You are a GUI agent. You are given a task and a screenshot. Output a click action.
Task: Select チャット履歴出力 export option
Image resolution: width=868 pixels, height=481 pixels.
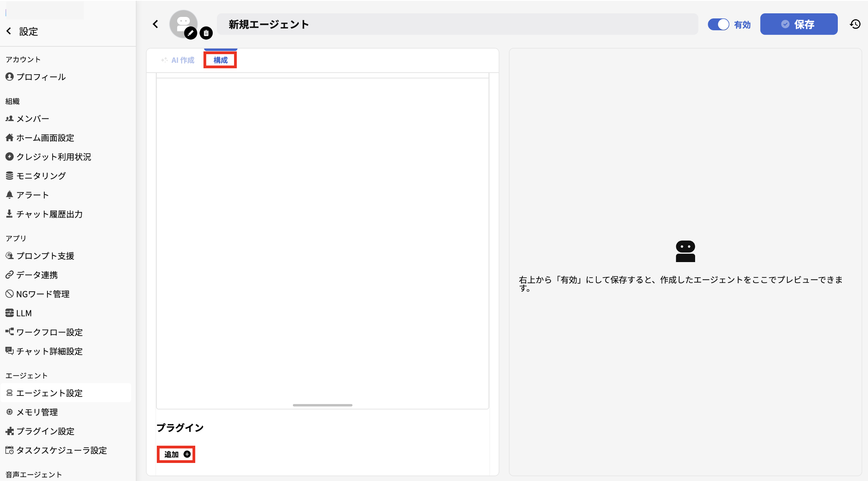(x=49, y=214)
